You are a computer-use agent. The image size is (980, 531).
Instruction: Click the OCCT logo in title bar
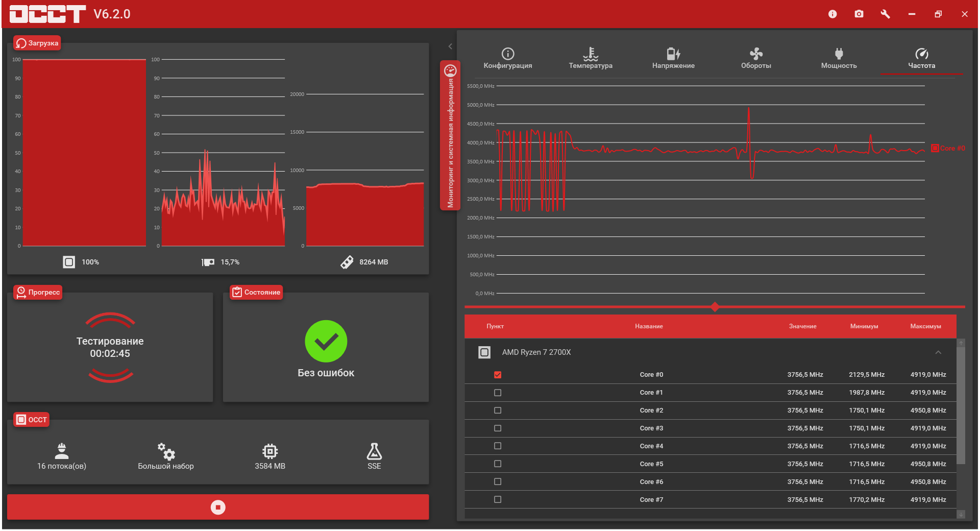pos(47,14)
